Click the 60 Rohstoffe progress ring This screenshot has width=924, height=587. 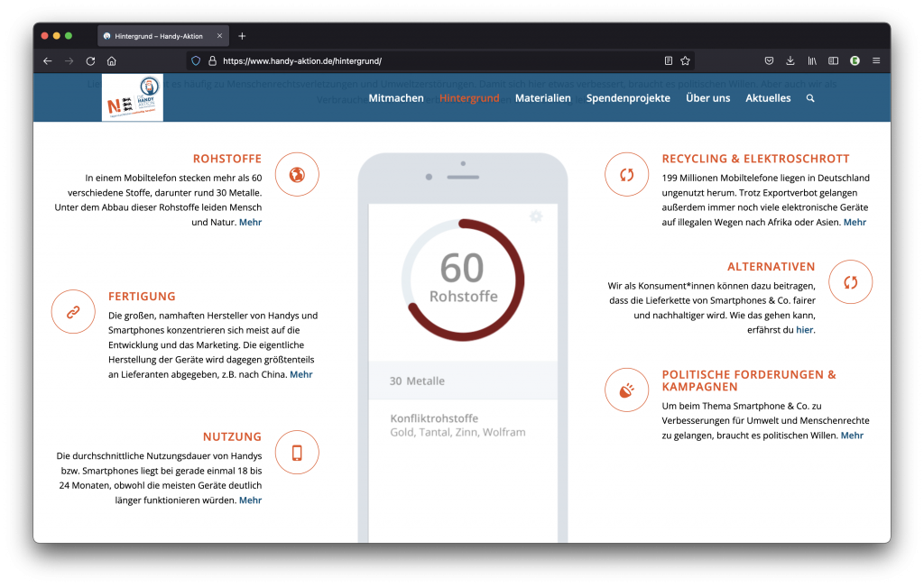(x=462, y=280)
